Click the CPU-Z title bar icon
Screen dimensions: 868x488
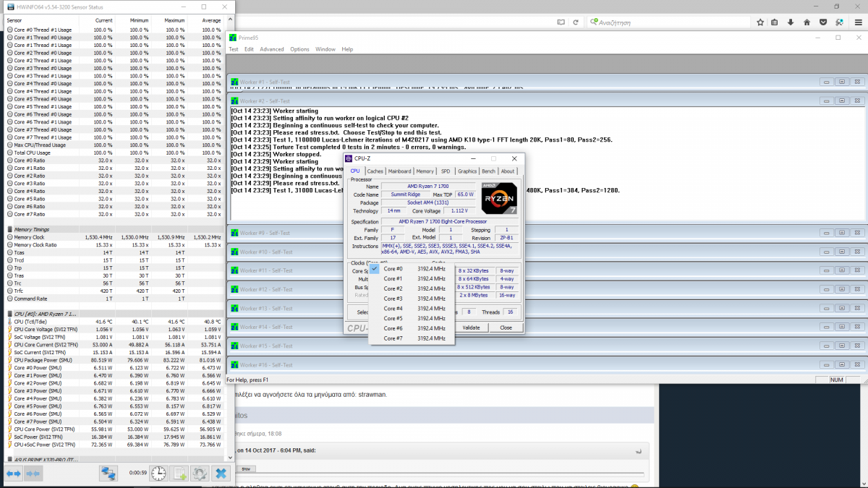pyautogui.click(x=349, y=158)
